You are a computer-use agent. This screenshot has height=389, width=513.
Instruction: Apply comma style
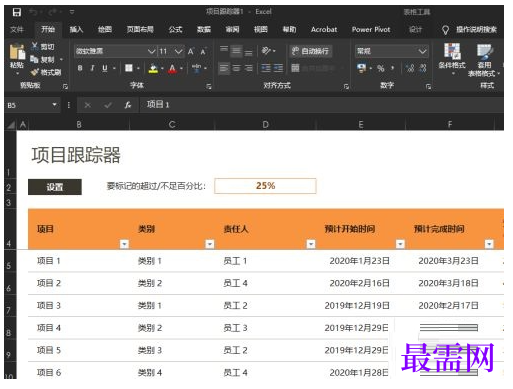tap(392, 69)
